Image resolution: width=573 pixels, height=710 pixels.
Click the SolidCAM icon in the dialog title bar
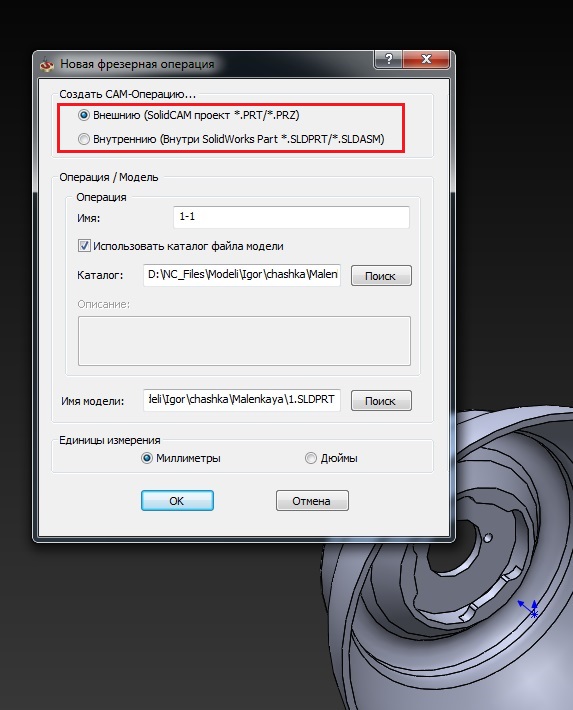(x=46, y=64)
